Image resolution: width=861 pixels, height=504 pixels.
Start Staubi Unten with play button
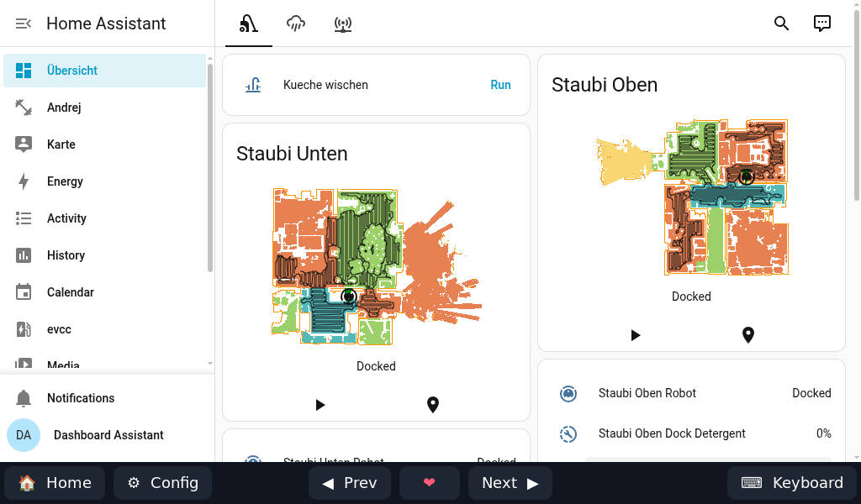coord(320,405)
